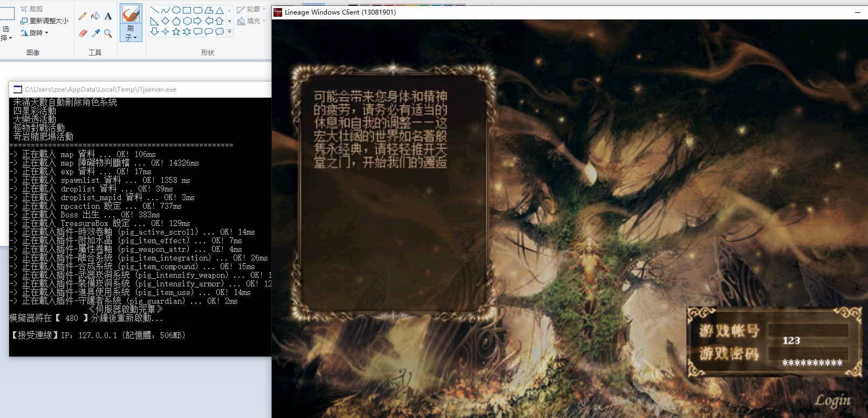The width and height of the screenshot is (868, 418).
Task: Minimize the Lineage Windows Client window
Action: pyautogui.click(x=858, y=12)
